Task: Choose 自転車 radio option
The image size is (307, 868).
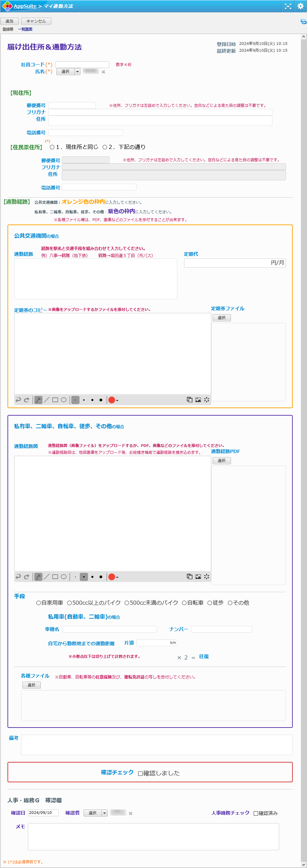Action: pos(184,603)
